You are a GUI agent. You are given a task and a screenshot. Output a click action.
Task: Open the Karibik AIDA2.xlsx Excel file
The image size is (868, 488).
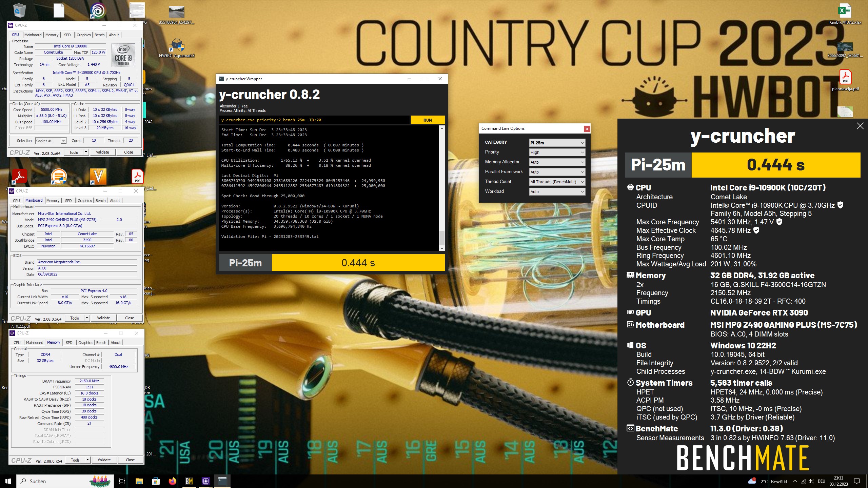coord(845,14)
